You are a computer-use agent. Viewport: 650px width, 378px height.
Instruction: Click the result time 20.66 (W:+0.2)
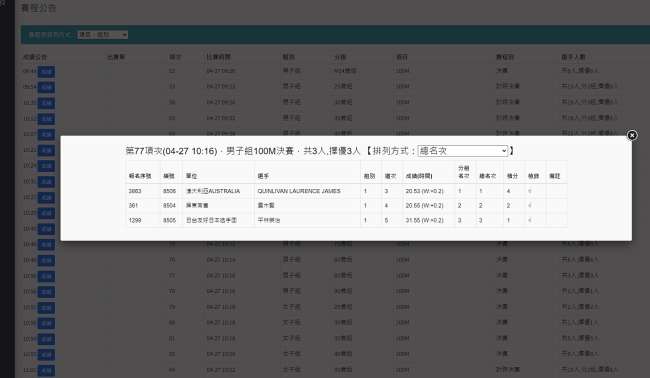pos(424,206)
